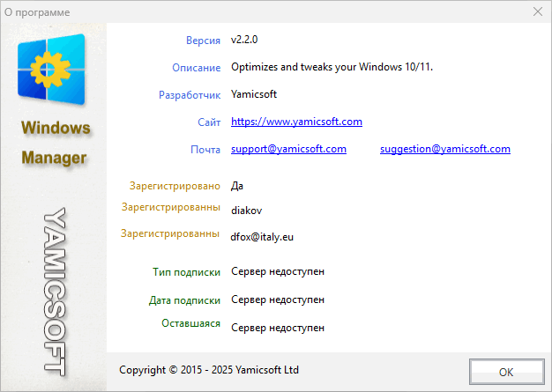Click the suggestion@yamicsoft.com email link

(445, 149)
